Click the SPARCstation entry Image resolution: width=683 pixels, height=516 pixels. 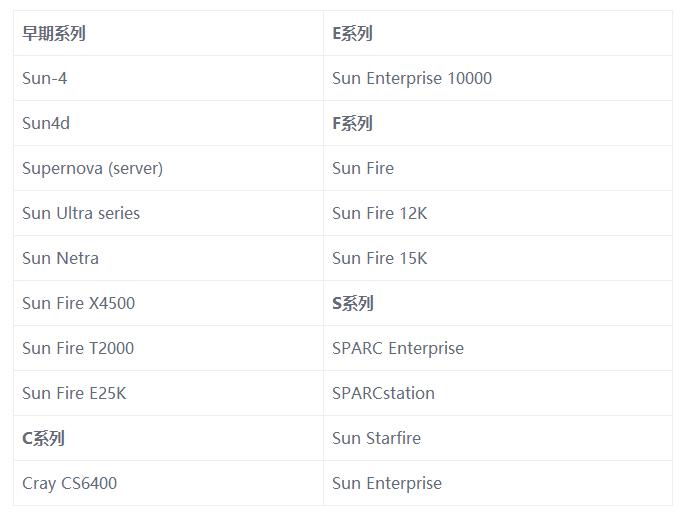click(383, 393)
